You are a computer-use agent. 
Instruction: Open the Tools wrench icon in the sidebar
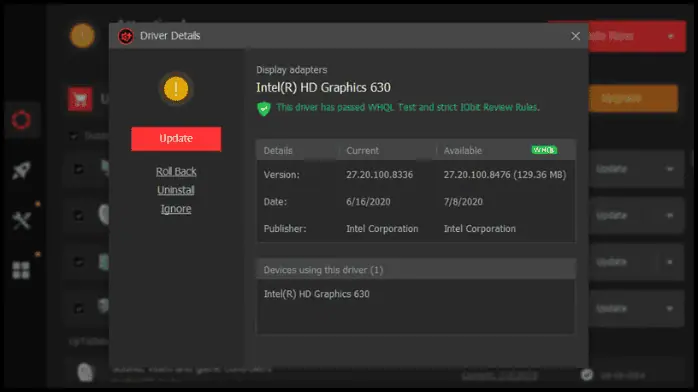coord(21,220)
